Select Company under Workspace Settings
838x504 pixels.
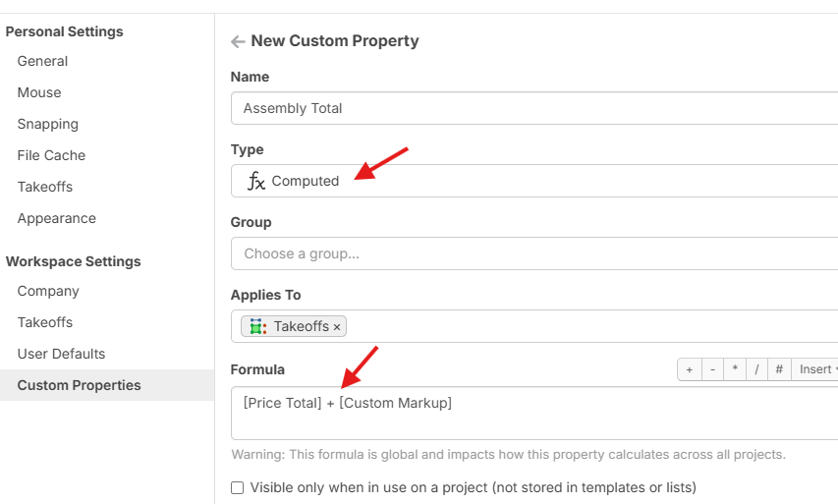[48, 291]
